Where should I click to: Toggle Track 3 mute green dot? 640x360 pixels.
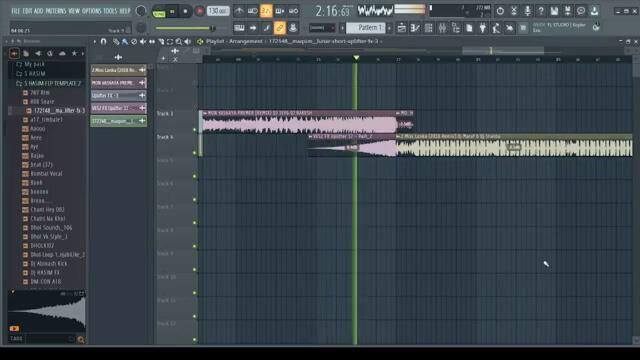[x=195, y=130]
